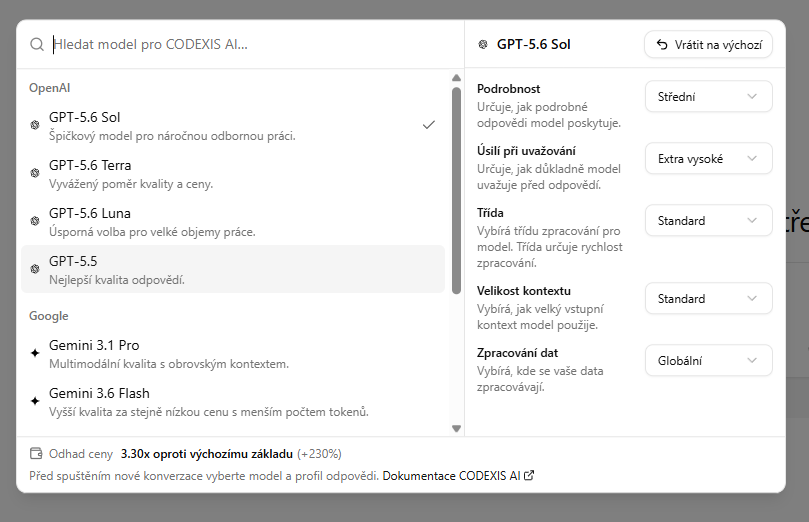Select the Gemini 3.1 Pro model
Image resolution: width=809 pixels, height=522 pixels.
point(233,353)
